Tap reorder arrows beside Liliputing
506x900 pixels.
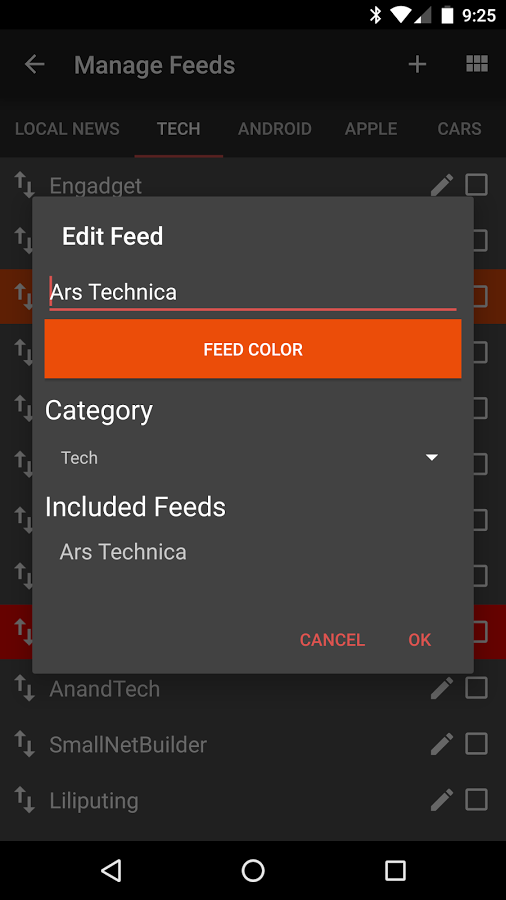coord(24,800)
